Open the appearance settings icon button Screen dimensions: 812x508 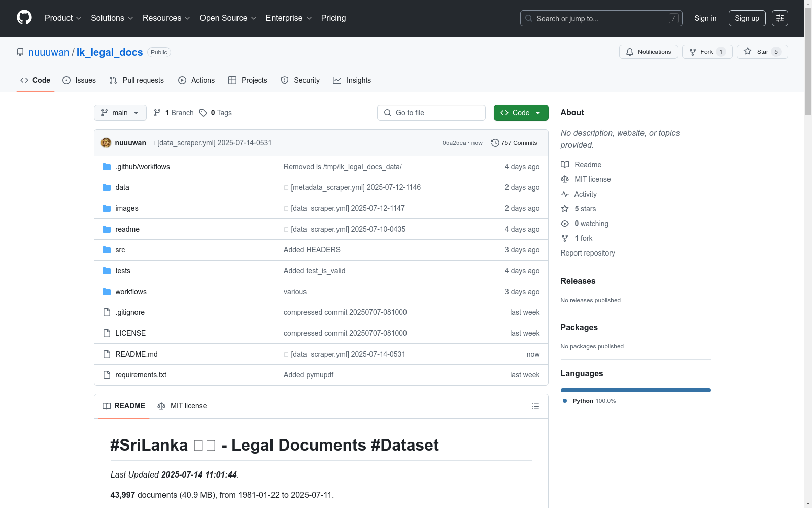[x=780, y=18]
